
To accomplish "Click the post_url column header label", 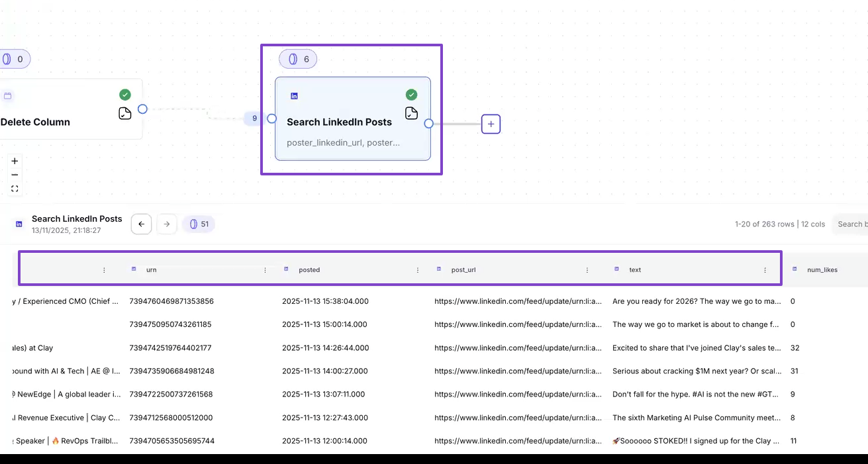I will point(463,270).
